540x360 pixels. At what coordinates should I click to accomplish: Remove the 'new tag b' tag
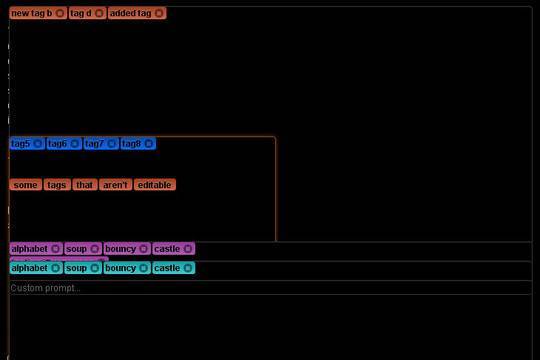(x=60, y=13)
